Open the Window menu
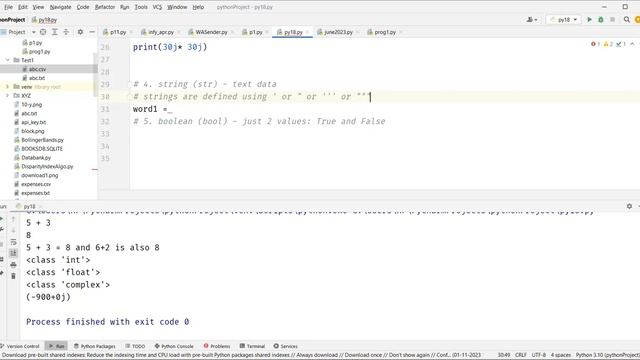Screen dimensions: 640x360 tap(177, 7)
